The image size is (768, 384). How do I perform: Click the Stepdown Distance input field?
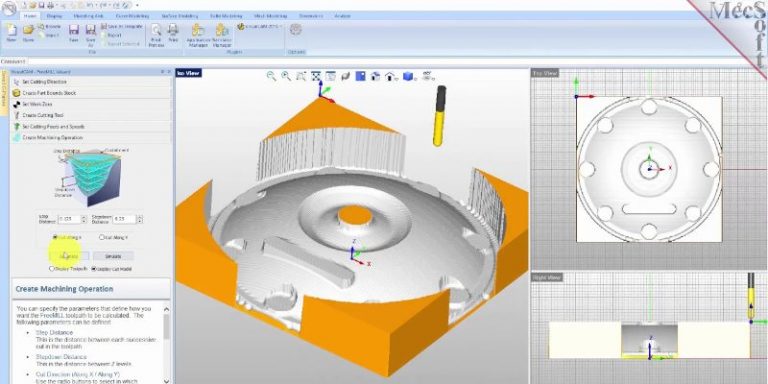tap(124, 219)
